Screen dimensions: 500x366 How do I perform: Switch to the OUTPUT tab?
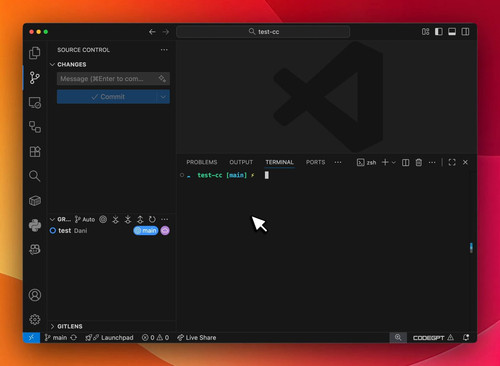[241, 162]
